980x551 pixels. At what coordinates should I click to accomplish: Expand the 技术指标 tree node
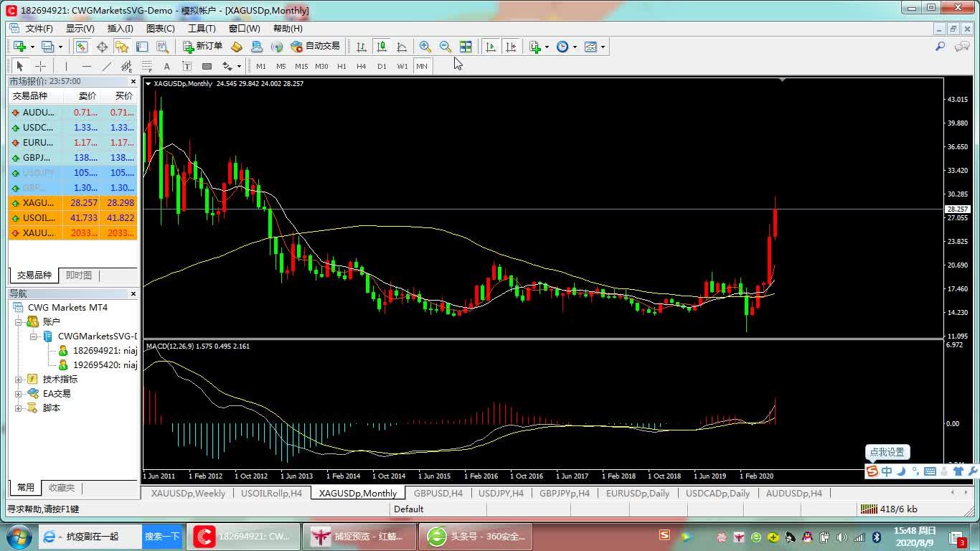(19, 380)
